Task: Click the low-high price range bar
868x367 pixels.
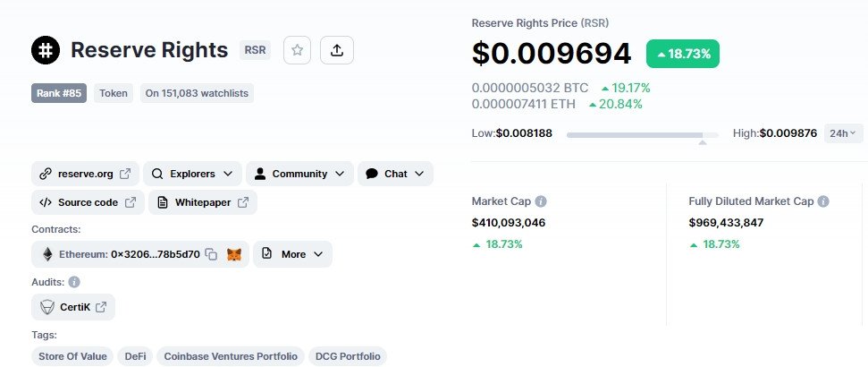Action: [642, 134]
